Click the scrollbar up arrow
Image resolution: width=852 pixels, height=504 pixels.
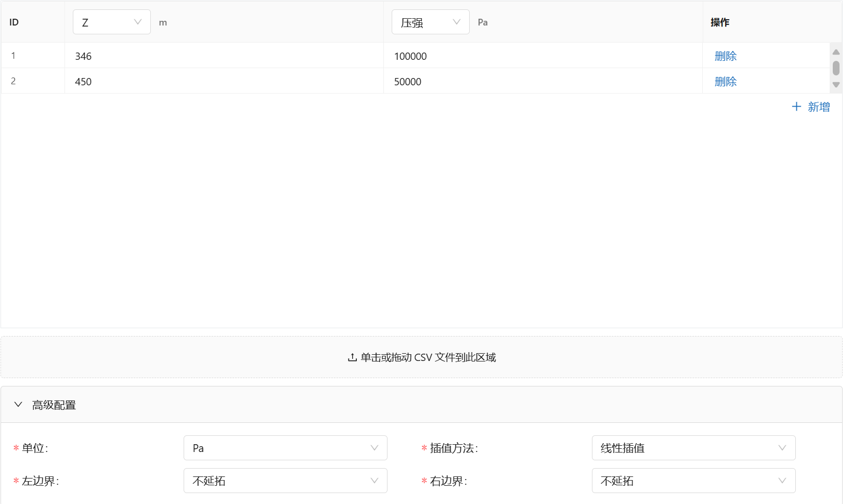point(836,51)
